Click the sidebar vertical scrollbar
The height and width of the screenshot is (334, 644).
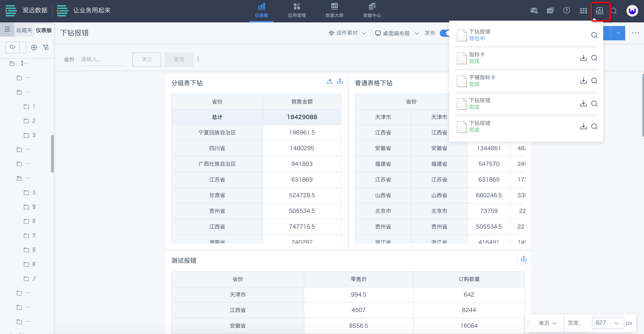[52, 154]
